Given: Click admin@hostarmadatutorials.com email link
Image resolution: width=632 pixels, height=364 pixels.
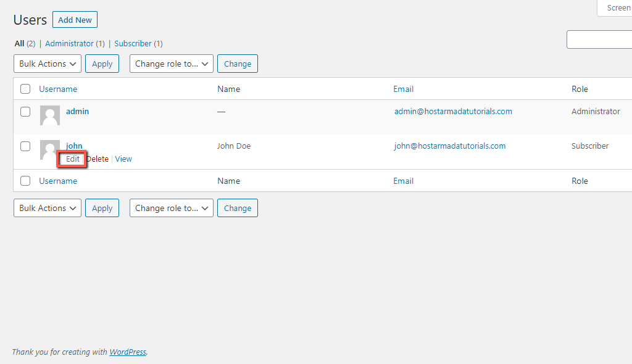Looking at the screenshot, I should (x=453, y=111).
